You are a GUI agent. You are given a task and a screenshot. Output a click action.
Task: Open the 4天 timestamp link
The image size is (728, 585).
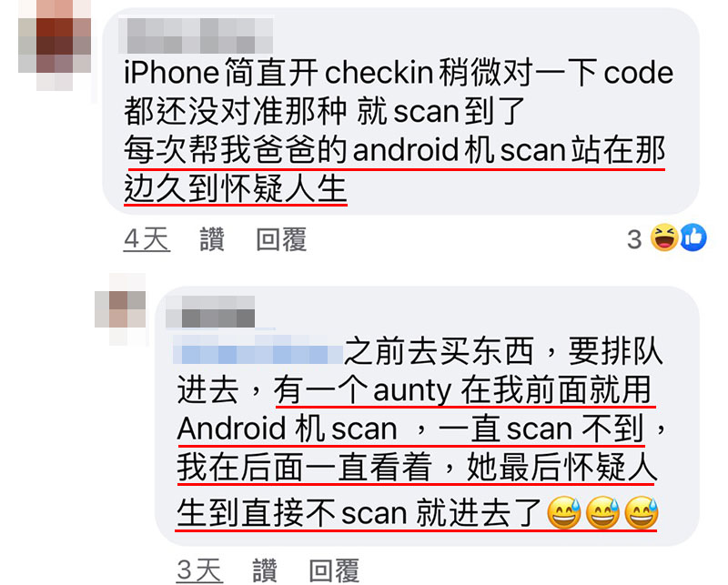(147, 239)
